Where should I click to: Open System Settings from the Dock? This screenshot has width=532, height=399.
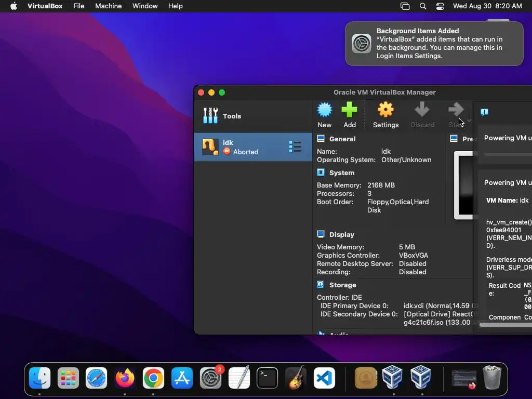point(210,378)
